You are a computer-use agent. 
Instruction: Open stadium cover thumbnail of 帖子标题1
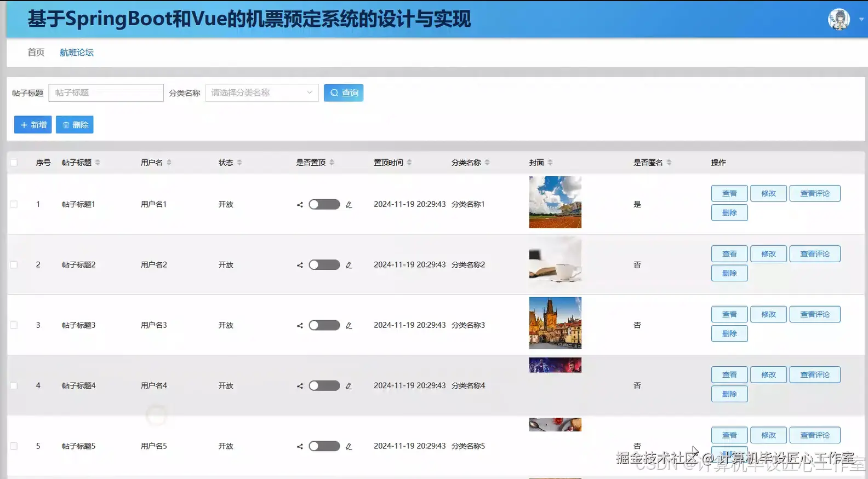click(555, 202)
